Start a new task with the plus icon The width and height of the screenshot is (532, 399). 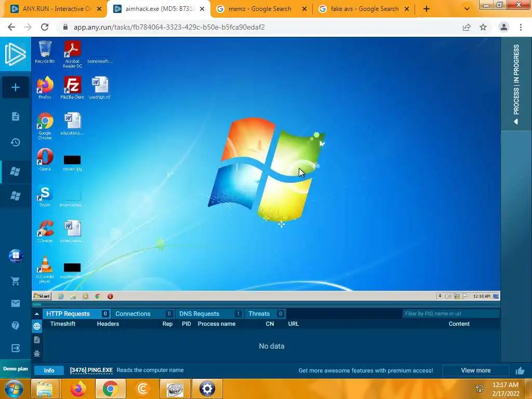(15, 87)
